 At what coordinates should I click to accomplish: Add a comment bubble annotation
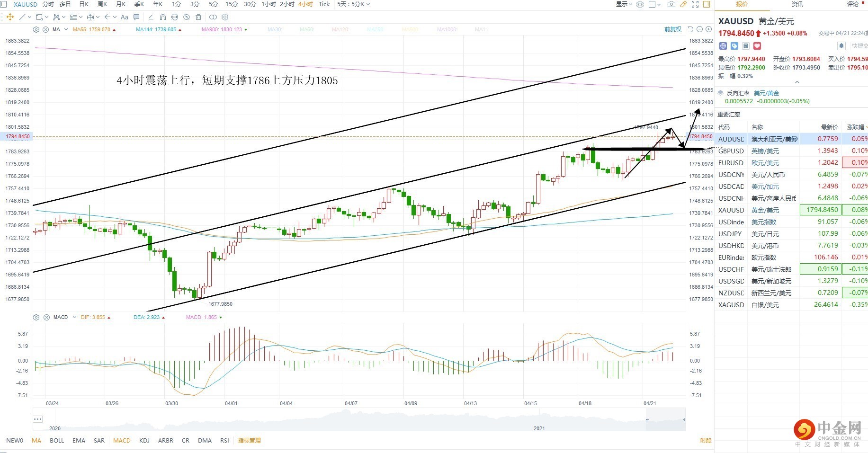coord(136,17)
